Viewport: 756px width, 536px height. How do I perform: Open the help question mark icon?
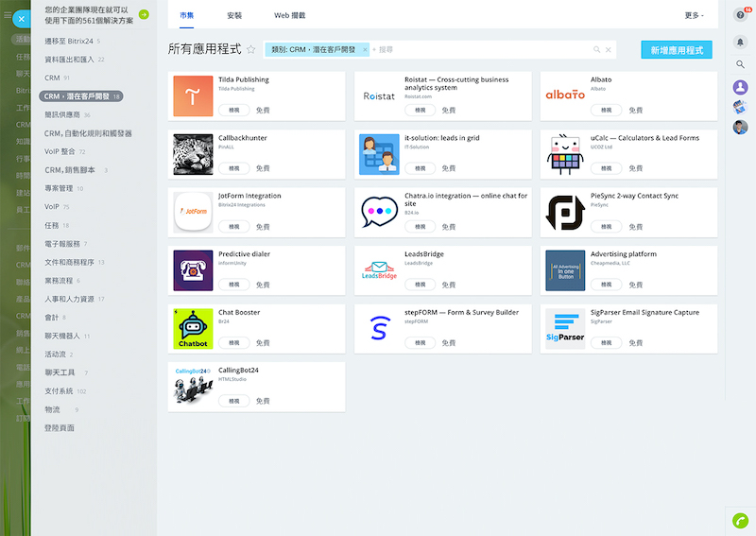(740, 15)
